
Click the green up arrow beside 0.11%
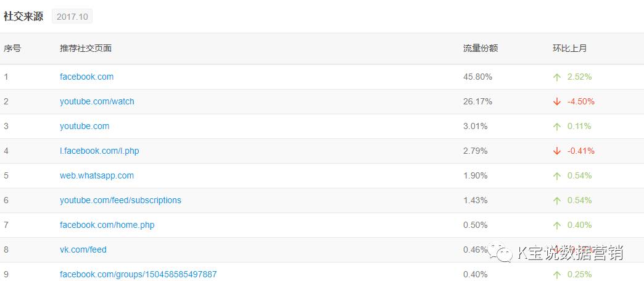click(557, 127)
